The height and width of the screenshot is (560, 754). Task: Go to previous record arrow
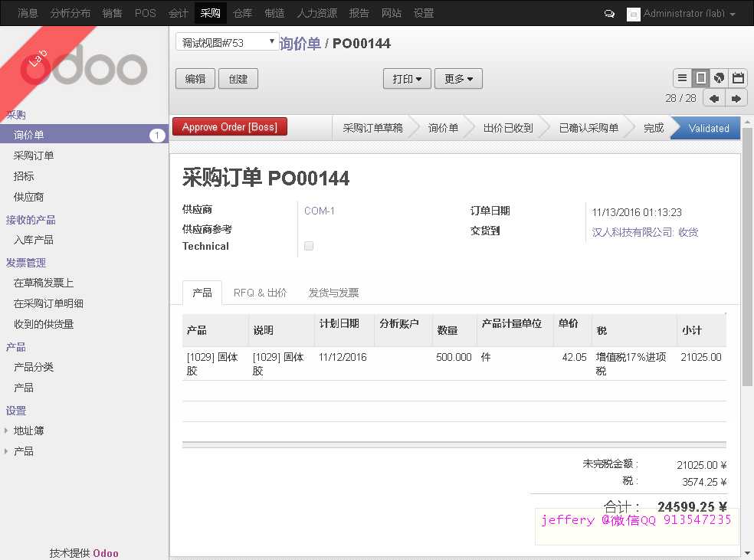coord(714,99)
